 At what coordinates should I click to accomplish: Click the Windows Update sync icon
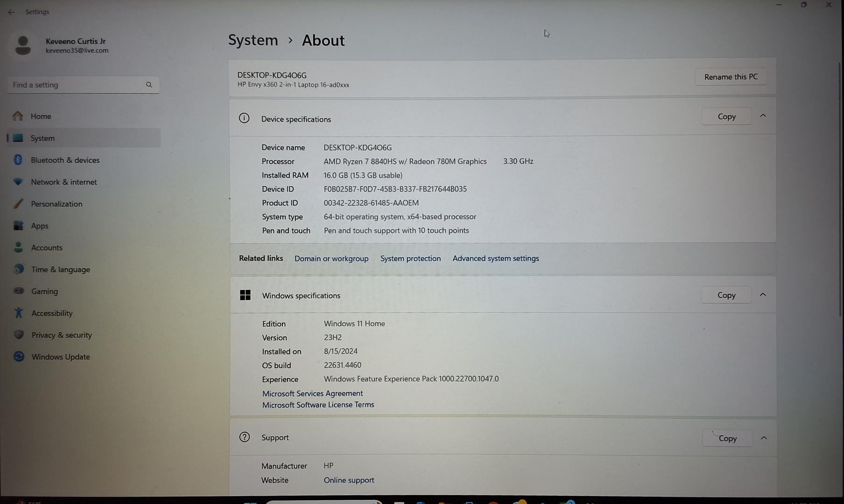click(19, 357)
